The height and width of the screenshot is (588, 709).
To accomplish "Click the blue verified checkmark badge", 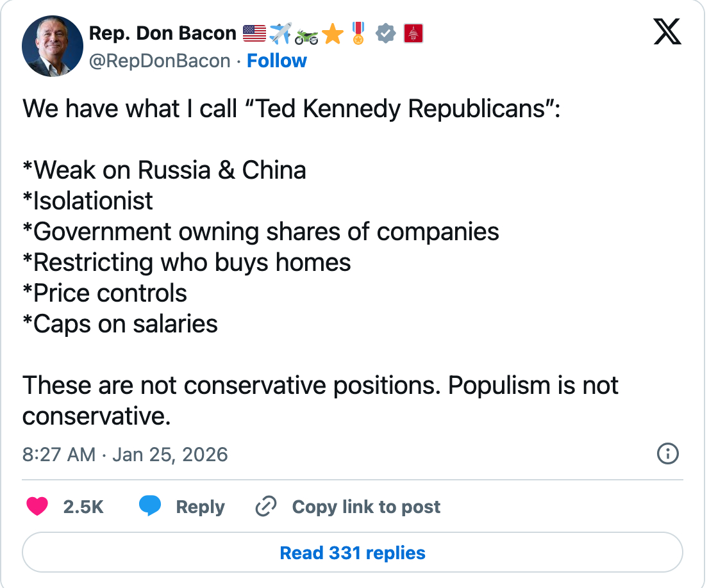I will (x=385, y=33).
